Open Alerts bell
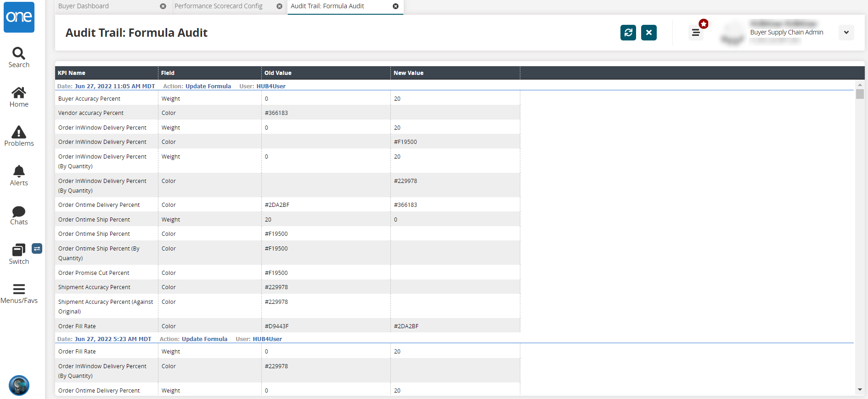The height and width of the screenshot is (399, 868). (x=19, y=176)
